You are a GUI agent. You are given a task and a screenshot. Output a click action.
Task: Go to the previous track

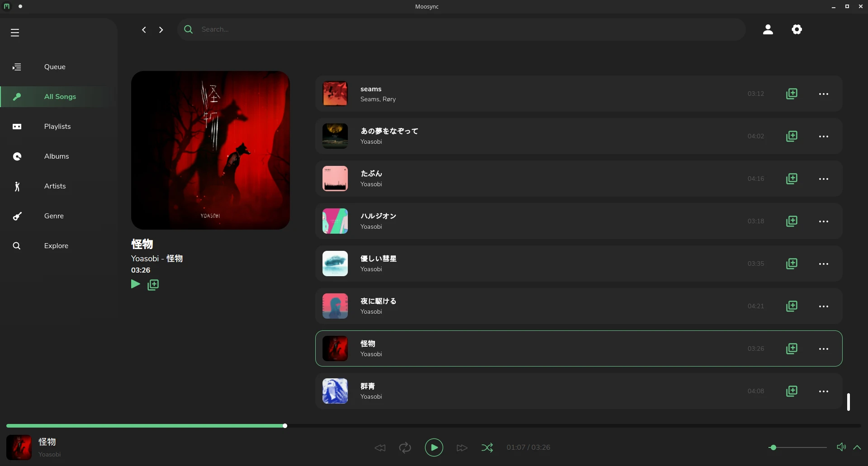pos(380,447)
